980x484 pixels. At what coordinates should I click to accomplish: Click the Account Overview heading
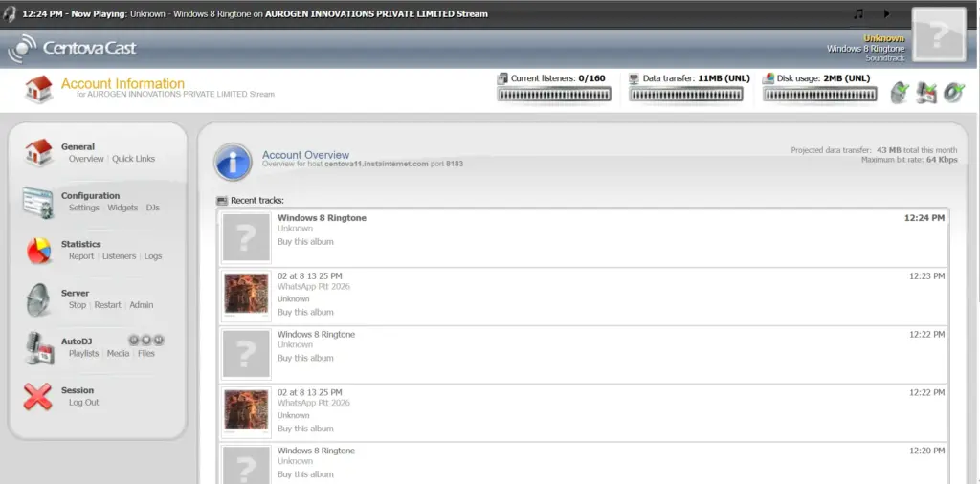305,155
